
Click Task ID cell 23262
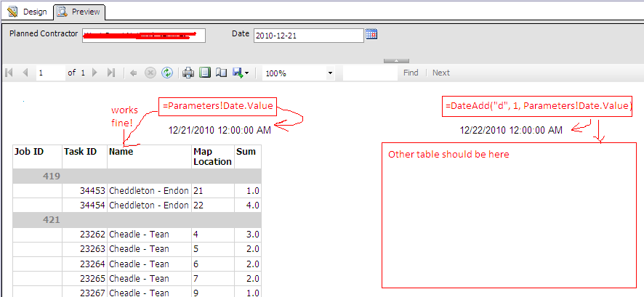pyautogui.click(x=84, y=235)
